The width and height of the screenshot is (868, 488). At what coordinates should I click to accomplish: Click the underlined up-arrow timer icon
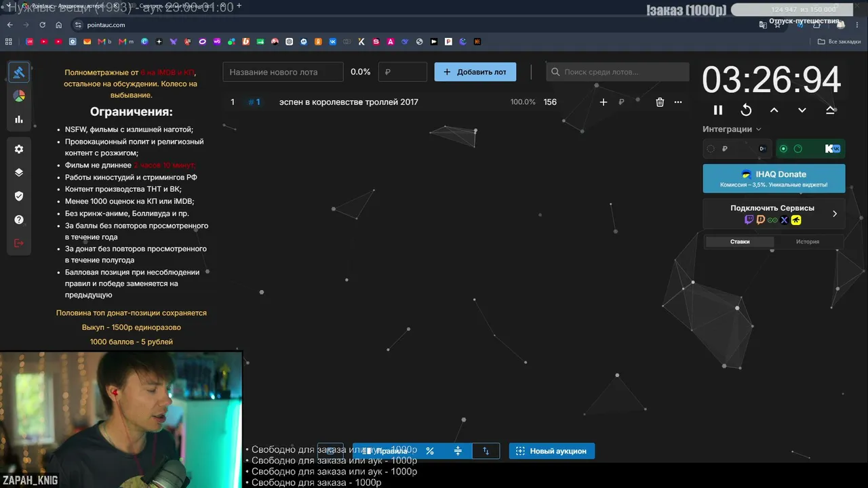830,110
